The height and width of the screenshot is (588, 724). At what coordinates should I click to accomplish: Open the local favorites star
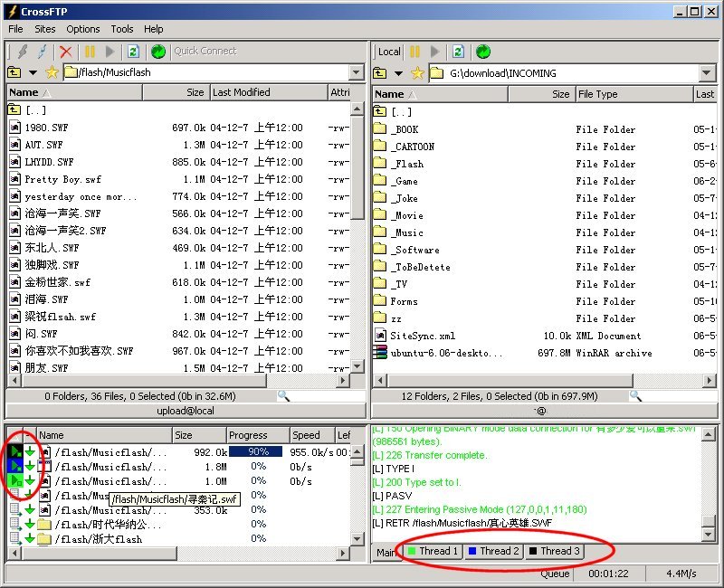[x=417, y=73]
